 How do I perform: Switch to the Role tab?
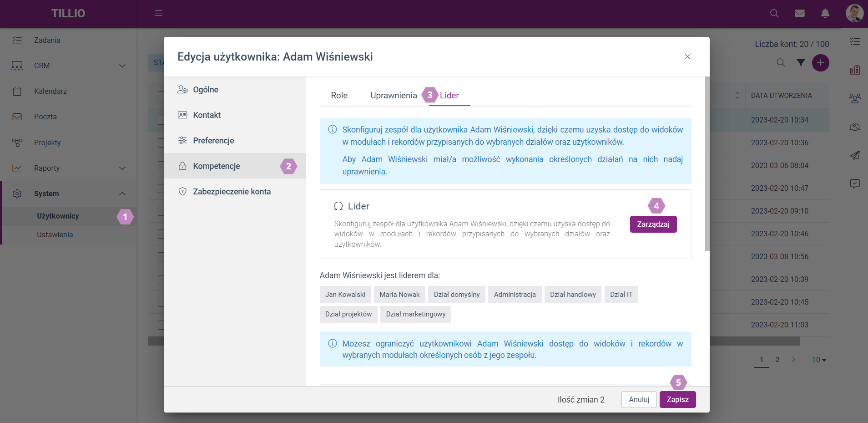pyautogui.click(x=339, y=95)
